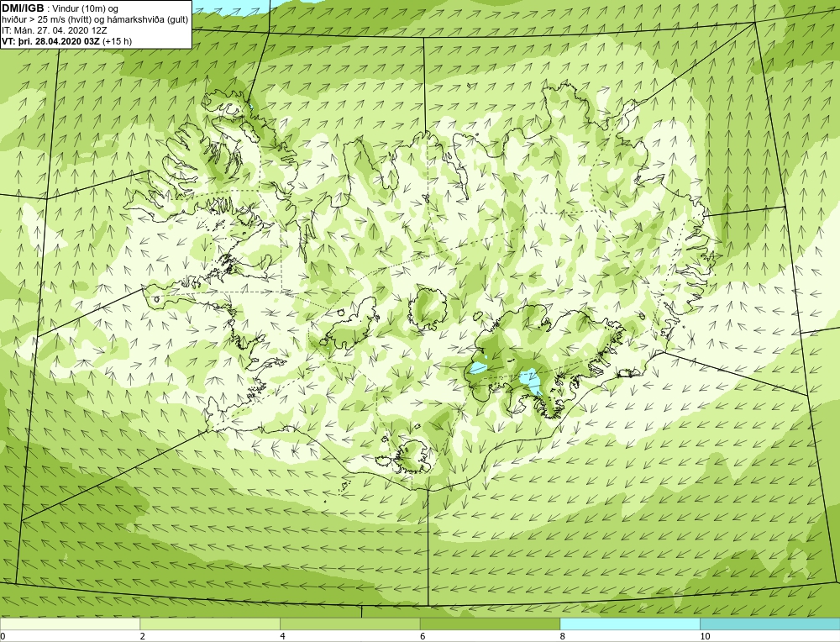
Task: Click the 0–2 m/s palest legend swatch
Action: [x=71, y=624]
